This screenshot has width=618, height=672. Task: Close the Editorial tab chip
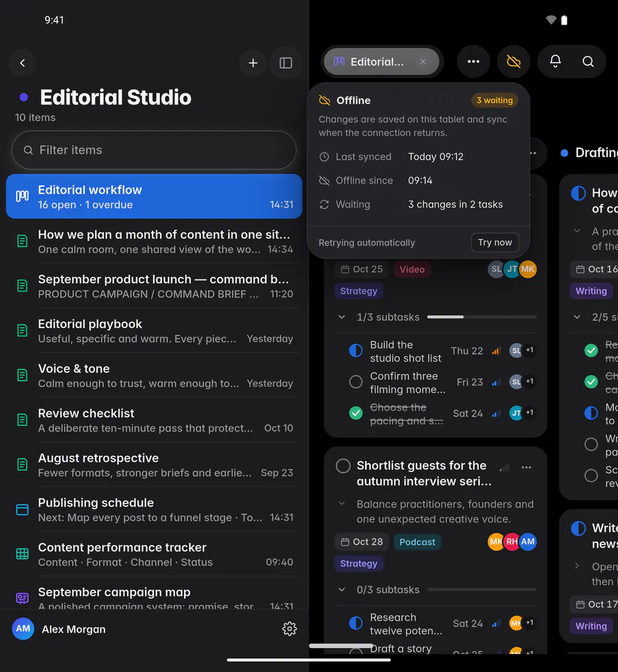pos(423,62)
